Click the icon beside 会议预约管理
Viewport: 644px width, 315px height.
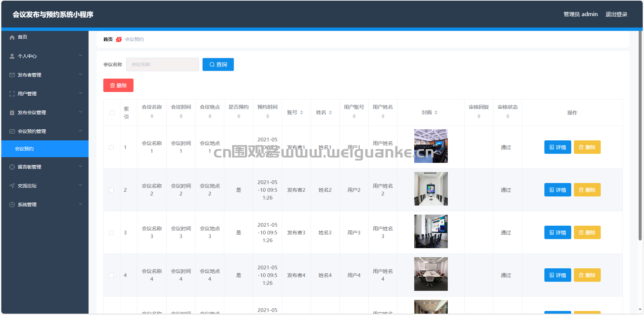[x=12, y=131]
